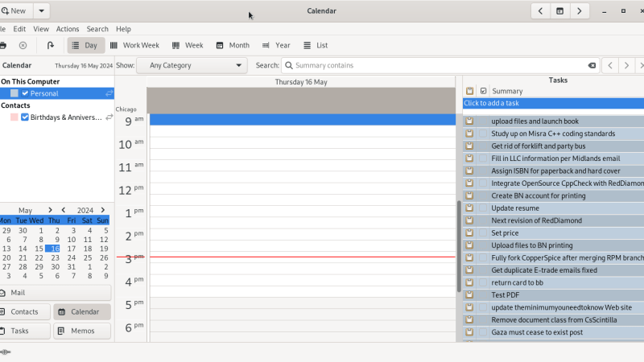This screenshot has width=644, height=362.
Task: Click the search next-result arrow
Action: (626, 66)
